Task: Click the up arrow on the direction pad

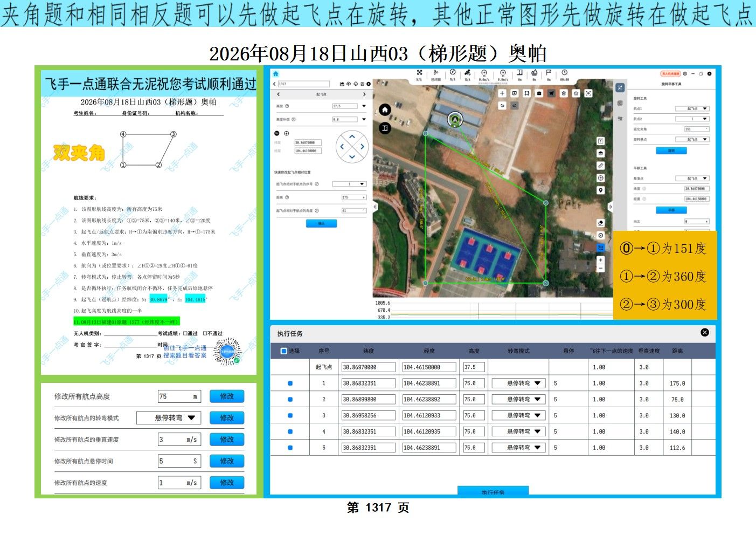Action: pos(352,136)
